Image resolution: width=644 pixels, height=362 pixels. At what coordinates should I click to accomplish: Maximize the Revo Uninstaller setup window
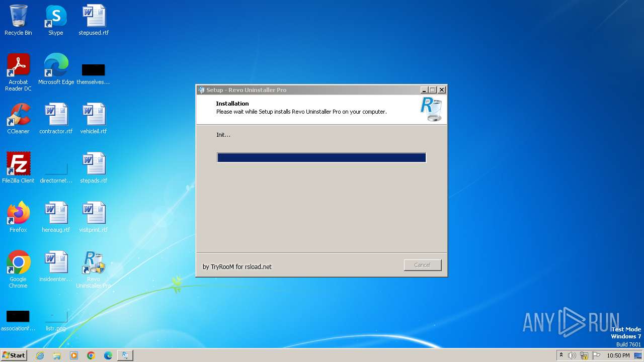(433, 90)
